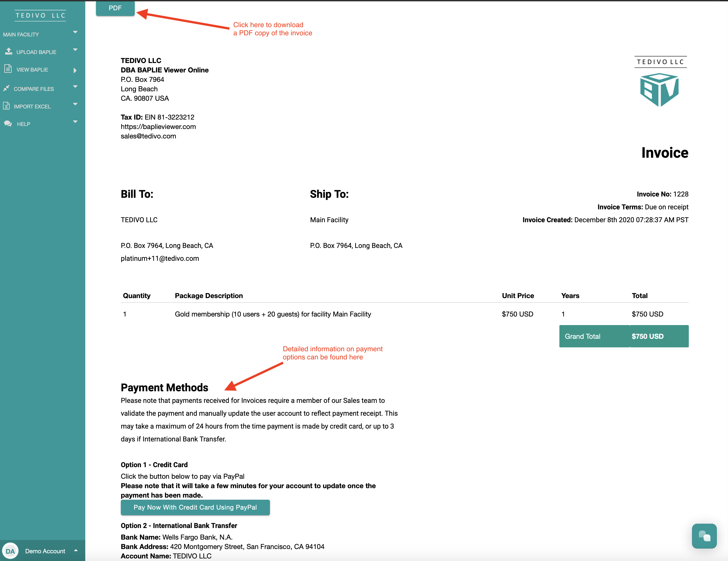The width and height of the screenshot is (728, 561).
Task: Open the floating chat widget
Action: (x=704, y=536)
